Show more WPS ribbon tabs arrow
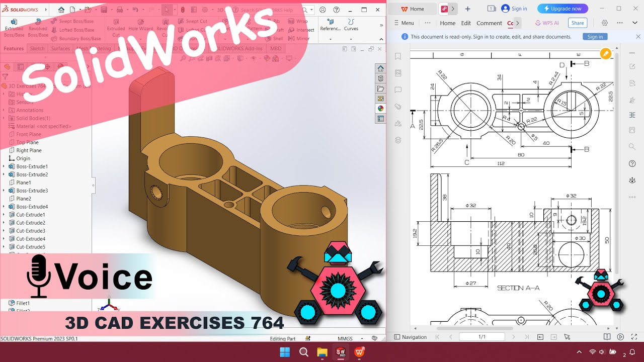The height and width of the screenshot is (362, 644). (x=518, y=23)
